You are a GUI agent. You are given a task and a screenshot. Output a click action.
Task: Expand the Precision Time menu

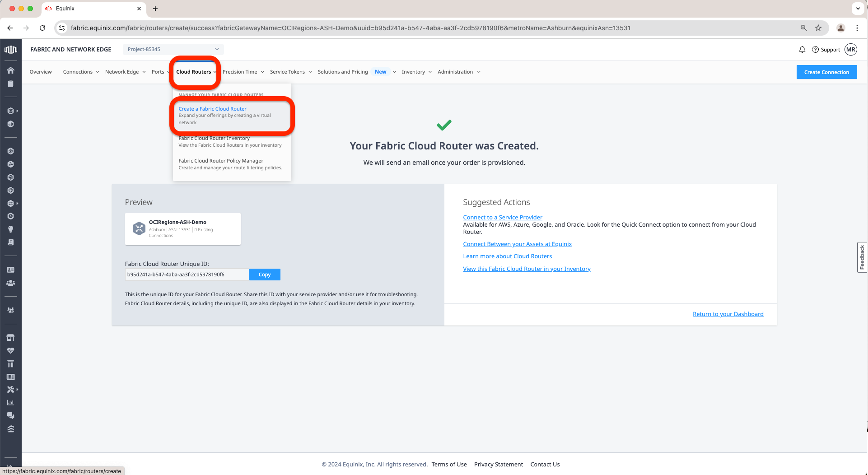tap(243, 72)
